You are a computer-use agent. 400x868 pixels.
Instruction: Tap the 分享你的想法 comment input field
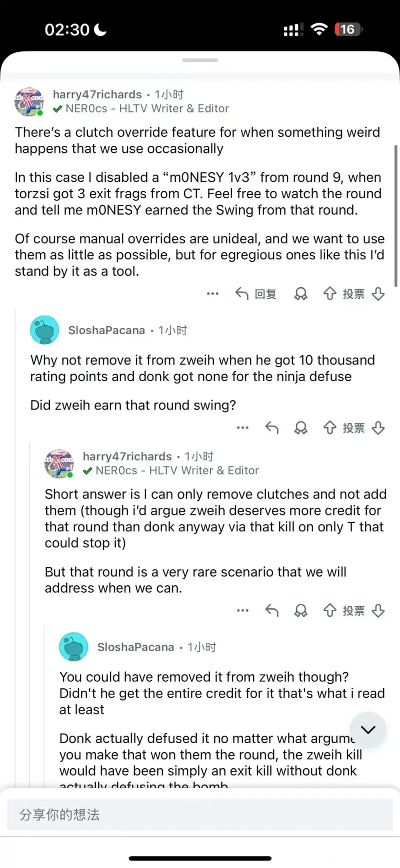coord(200,815)
